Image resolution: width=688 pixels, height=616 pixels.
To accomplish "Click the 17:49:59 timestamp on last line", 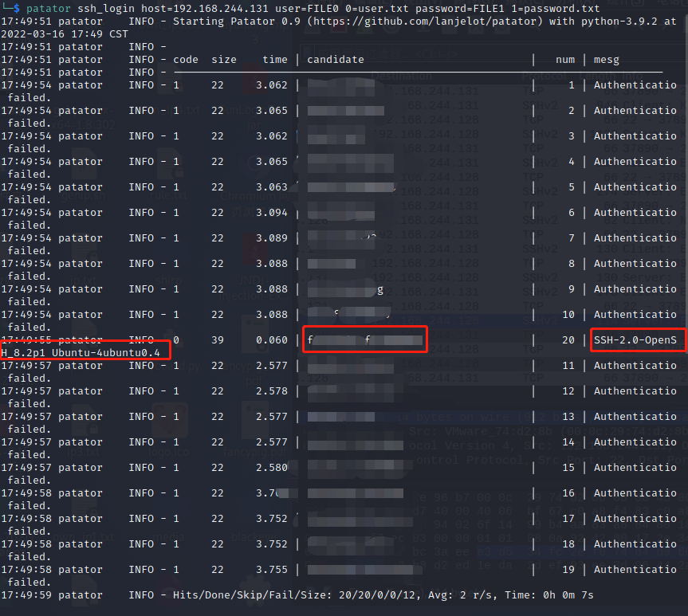I will tap(26, 595).
